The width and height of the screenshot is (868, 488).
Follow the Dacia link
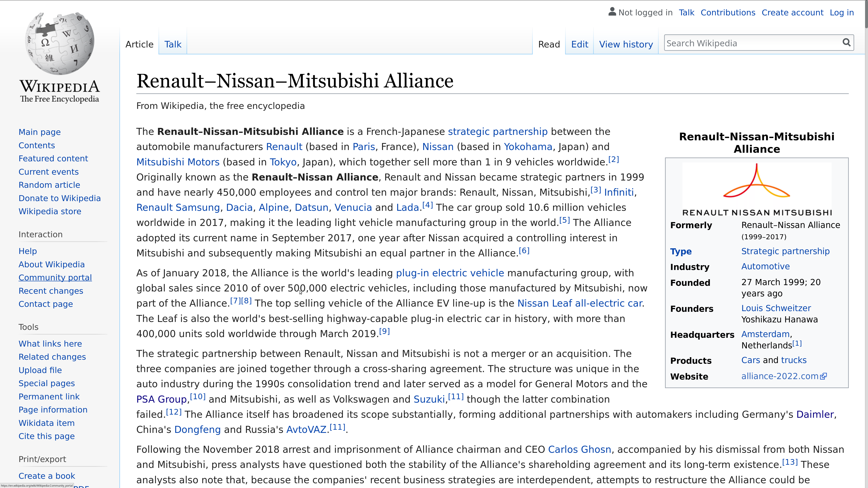pyautogui.click(x=239, y=207)
